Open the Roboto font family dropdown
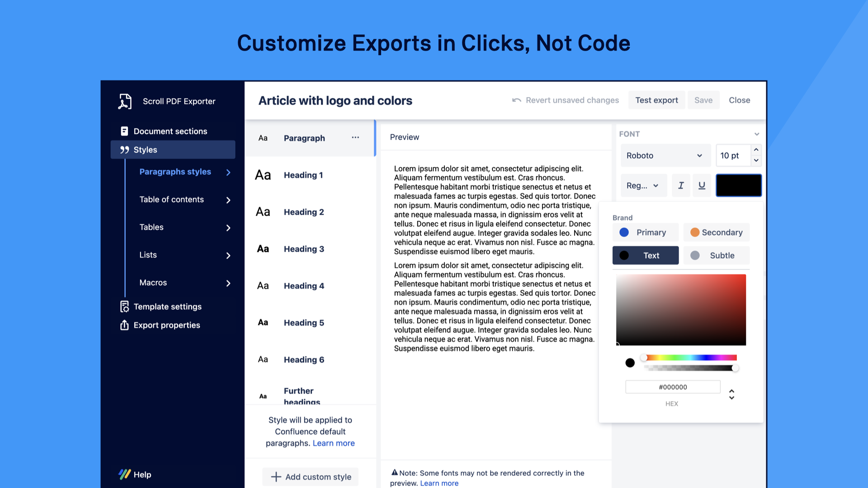 tap(665, 155)
